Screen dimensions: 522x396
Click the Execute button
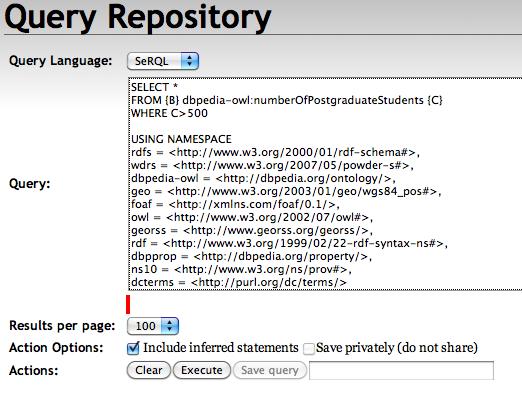(x=202, y=370)
